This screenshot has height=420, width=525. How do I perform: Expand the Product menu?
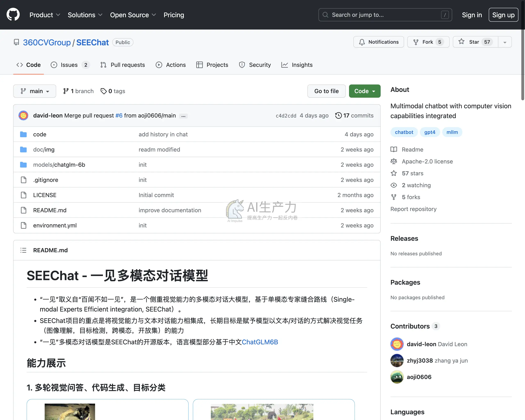(45, 15)
